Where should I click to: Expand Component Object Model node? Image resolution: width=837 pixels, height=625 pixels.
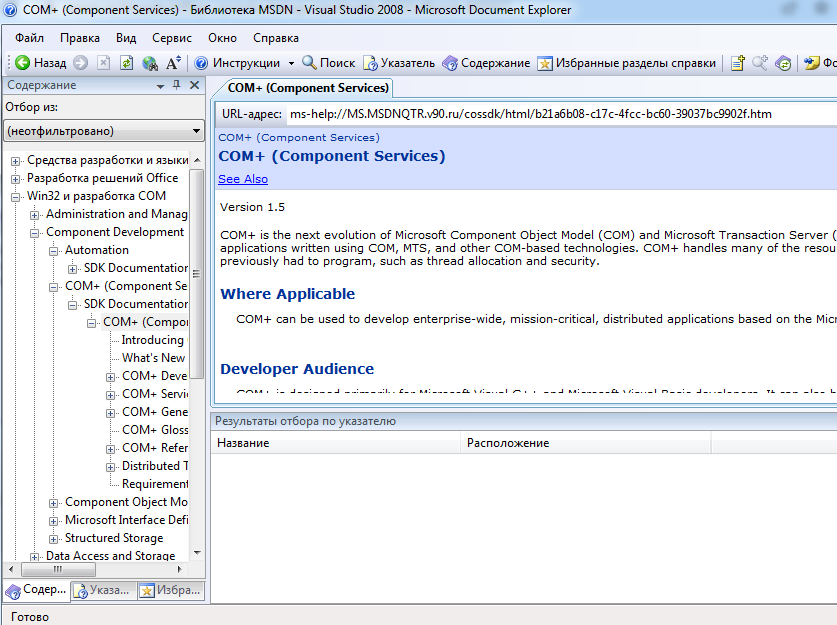pyautogui.click(x=53, y=503)
